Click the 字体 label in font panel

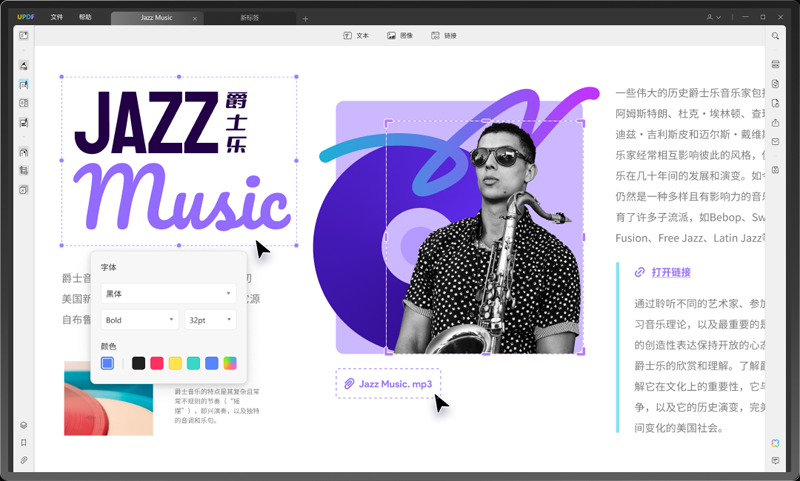click(x=109, y=267)
